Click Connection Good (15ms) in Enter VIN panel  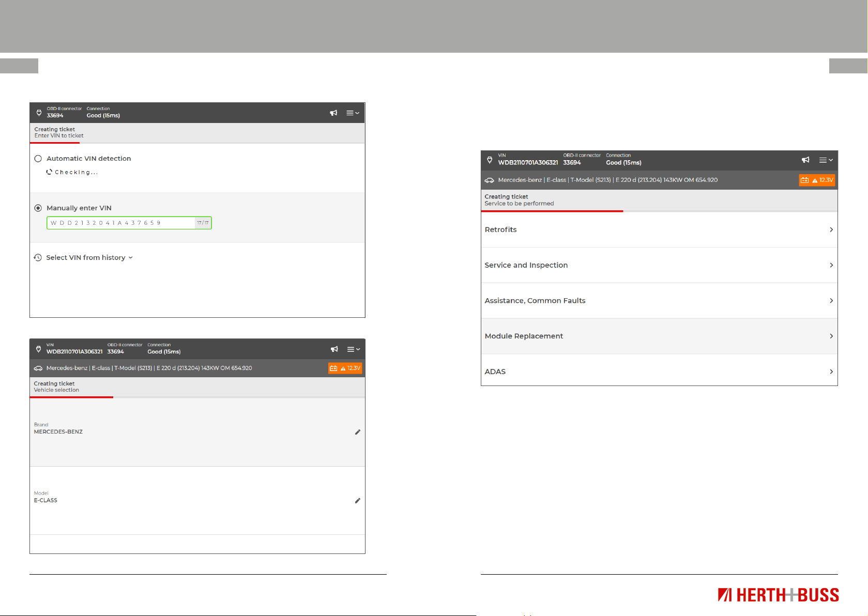[x=103, y=112]
